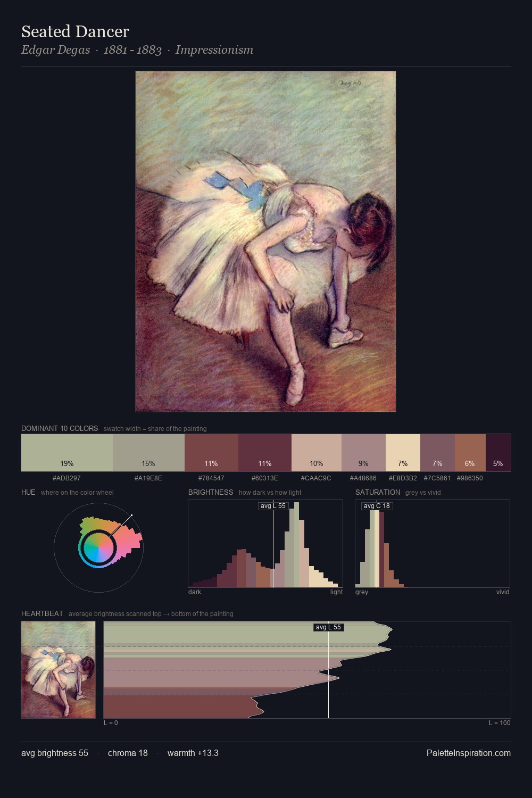The height and width of the screenshot is (798, 532).
Task: Click the 'HEARTBEAT' section heading
Action: tap(42, 613)
